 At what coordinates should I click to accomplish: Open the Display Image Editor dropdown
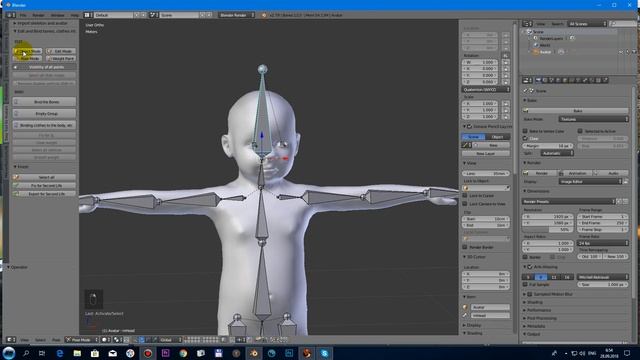point(590,181)
